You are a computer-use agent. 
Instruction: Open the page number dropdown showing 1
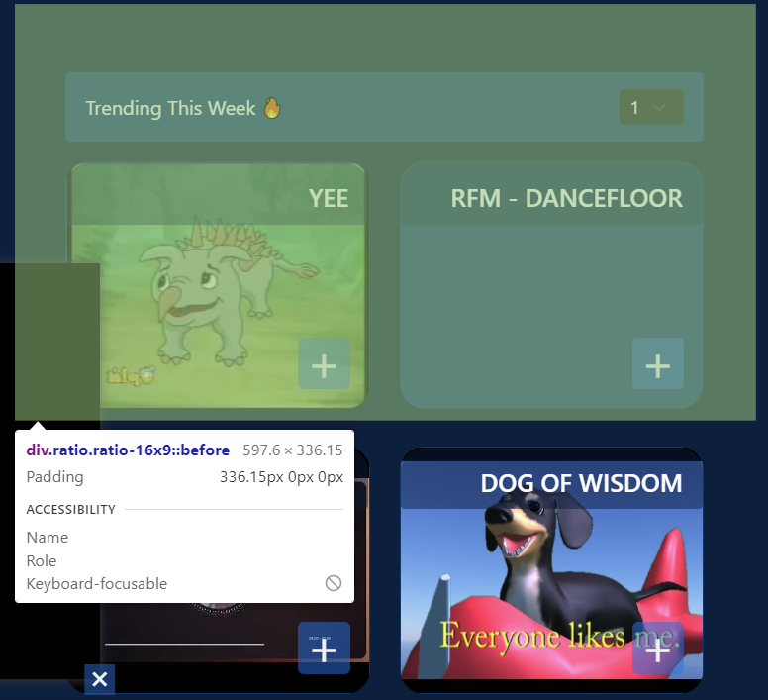651,107
